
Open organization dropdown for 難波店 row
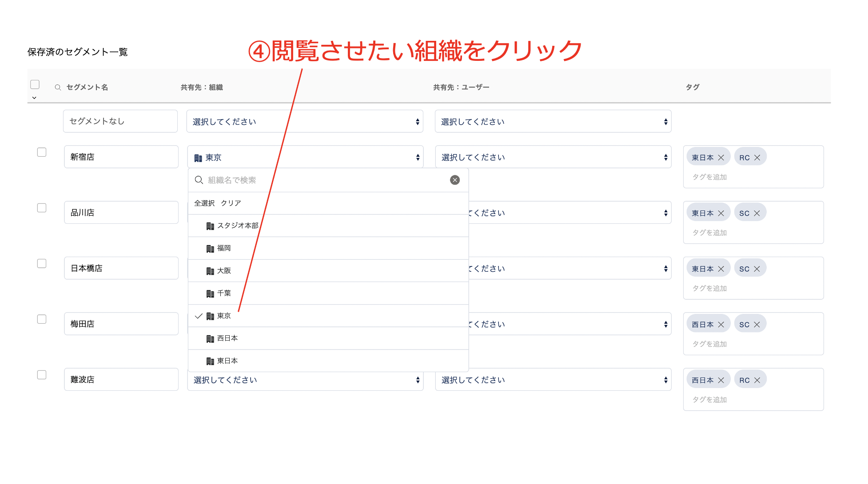pos(306,381)
